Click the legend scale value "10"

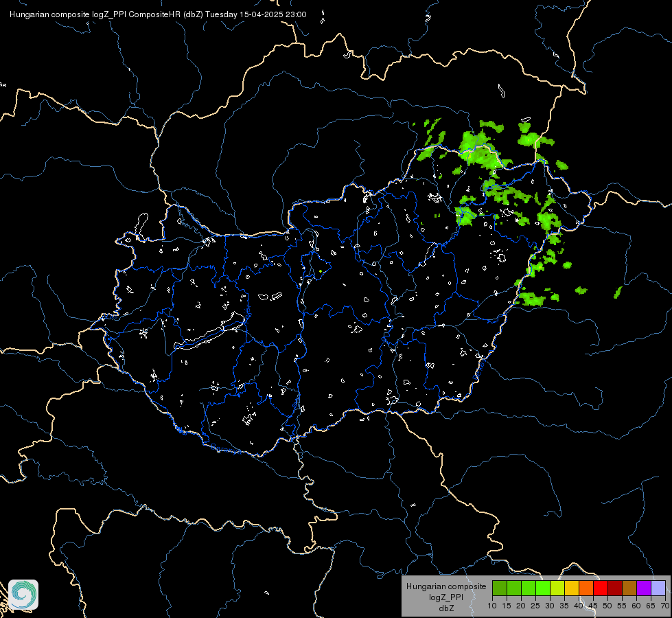(x=492, y=606)
